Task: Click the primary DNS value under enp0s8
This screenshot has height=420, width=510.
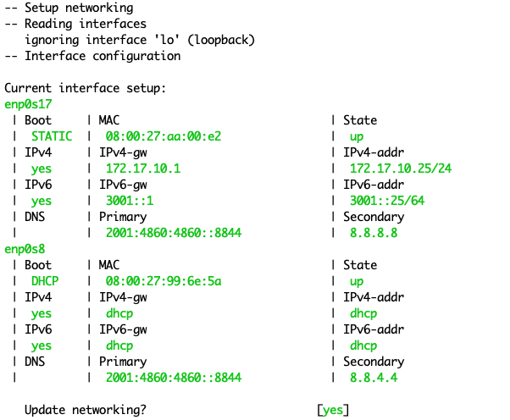Action: coord(174,378)
